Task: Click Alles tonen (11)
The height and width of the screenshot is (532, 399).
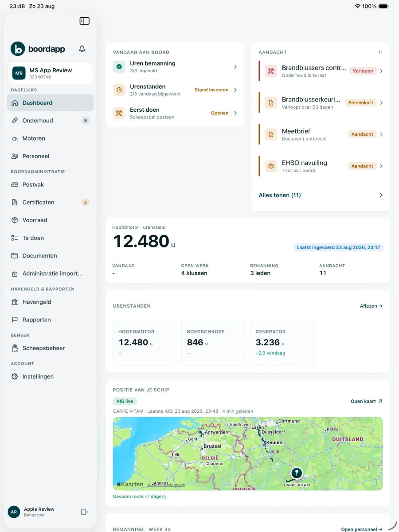Action: click(x=280, y=195)
